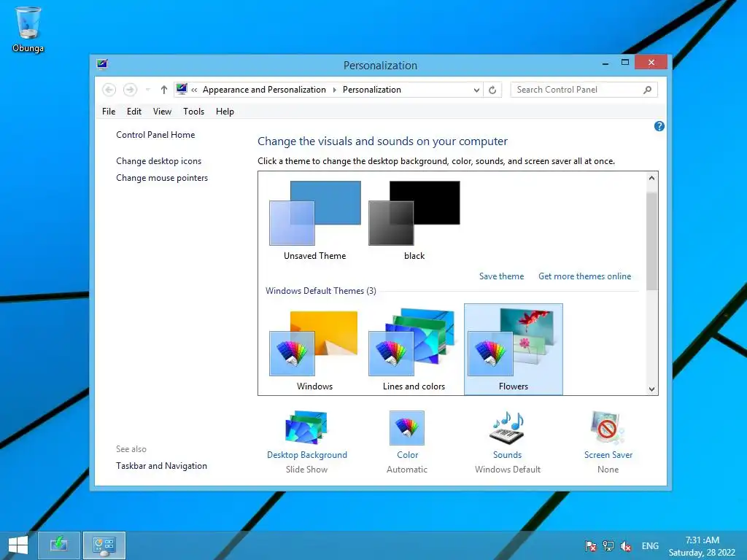Open Change desktop icons link

click(158, 161)
